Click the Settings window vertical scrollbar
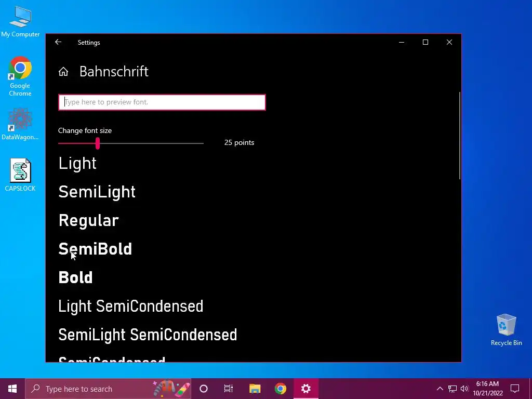532x399 pixels. coord(460,136)
